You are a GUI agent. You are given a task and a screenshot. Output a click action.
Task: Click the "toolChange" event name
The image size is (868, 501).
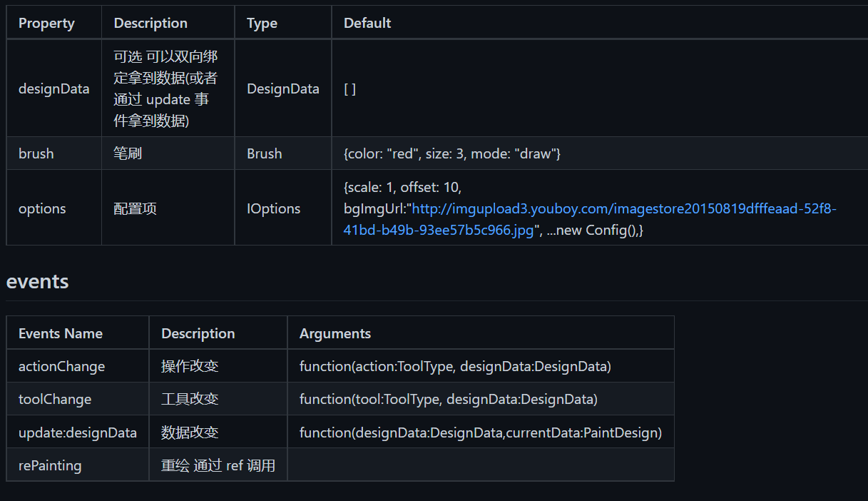pos(55,399)
